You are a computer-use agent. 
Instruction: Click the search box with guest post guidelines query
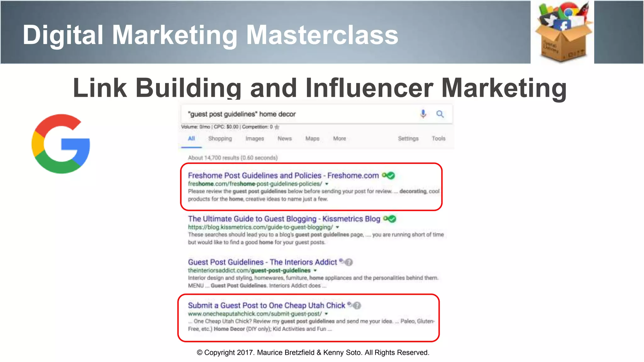pos(317,114)
